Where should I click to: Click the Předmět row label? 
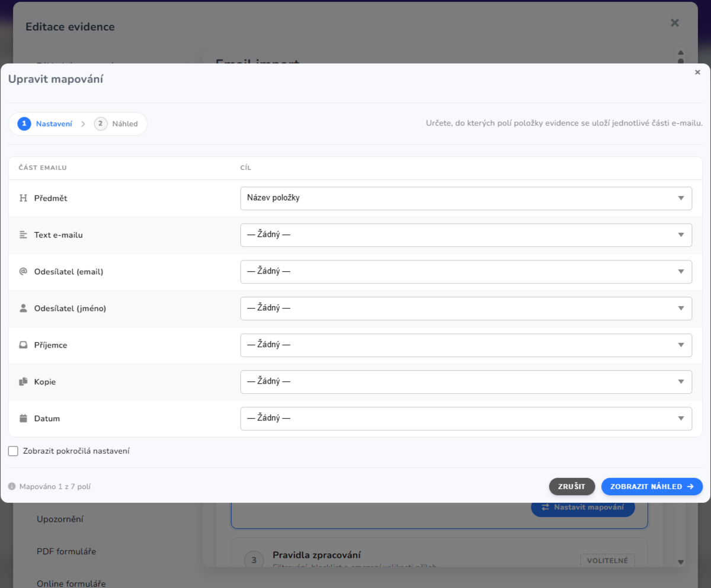coord(51,198)
